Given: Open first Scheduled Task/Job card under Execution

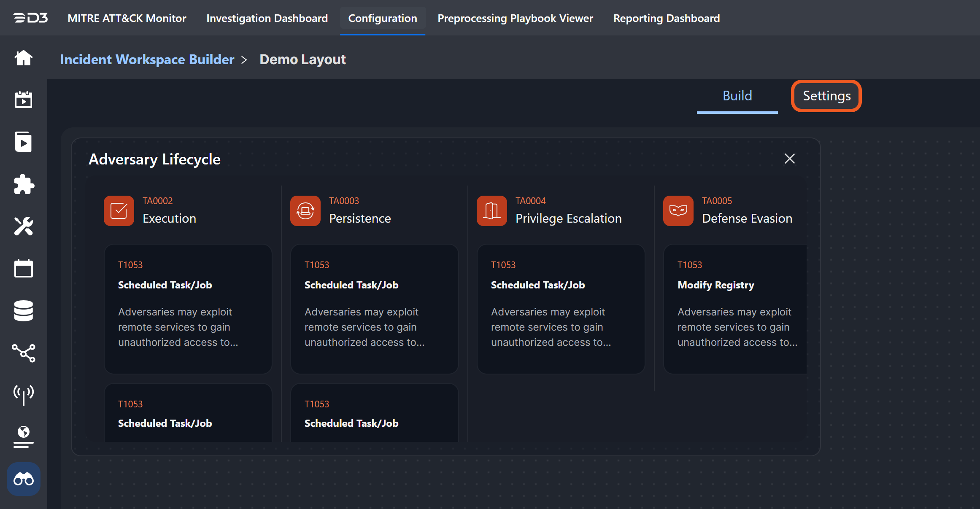Looking at the screenshot, I should [188, 309].
